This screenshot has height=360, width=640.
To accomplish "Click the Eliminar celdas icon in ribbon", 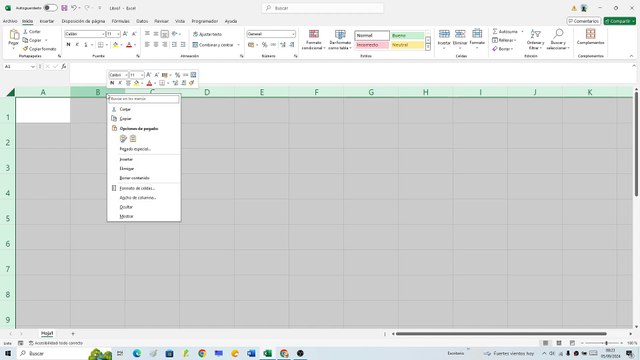I will click(x=460, y=34).
